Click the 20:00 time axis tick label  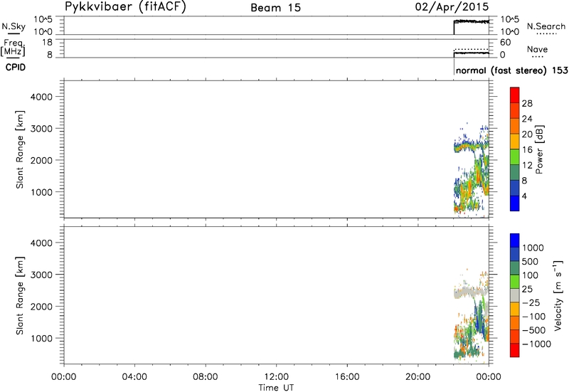pyautogui.click(x=418, y=377)
